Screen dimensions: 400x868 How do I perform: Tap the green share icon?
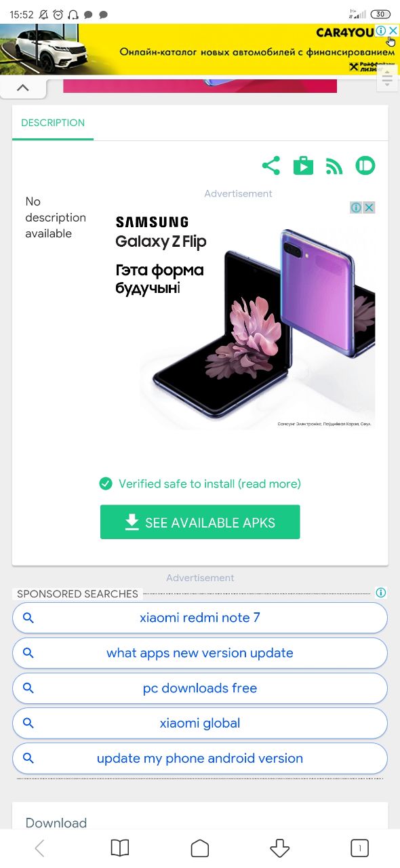[x=271, y=165]
